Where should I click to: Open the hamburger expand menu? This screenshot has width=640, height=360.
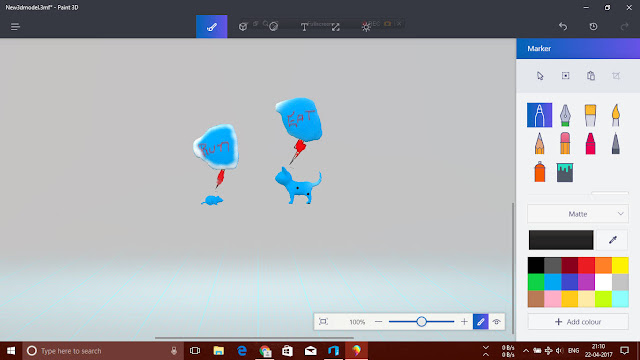[x=15, y=27]
